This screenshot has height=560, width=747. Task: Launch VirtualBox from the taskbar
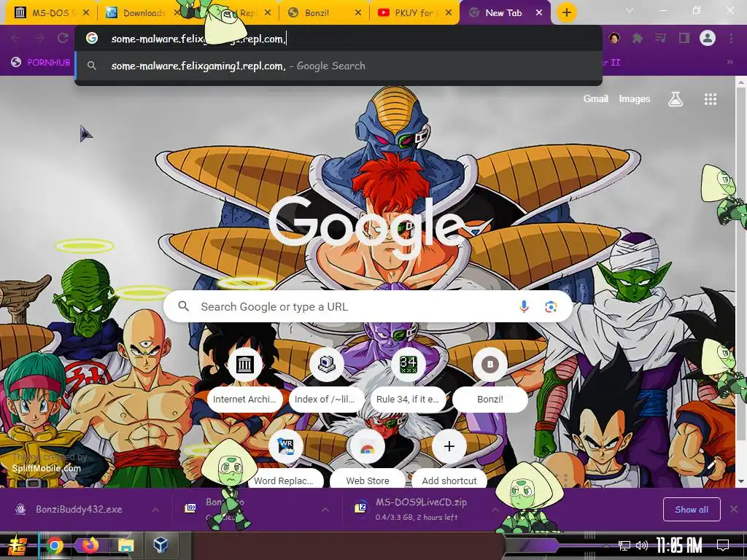point(161,545)
